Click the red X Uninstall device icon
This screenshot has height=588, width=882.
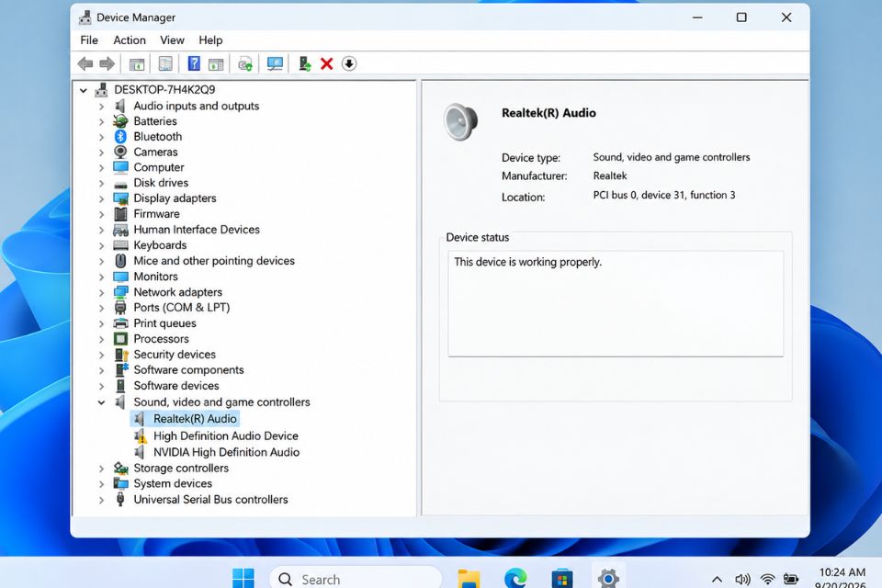tap(327, 63)
